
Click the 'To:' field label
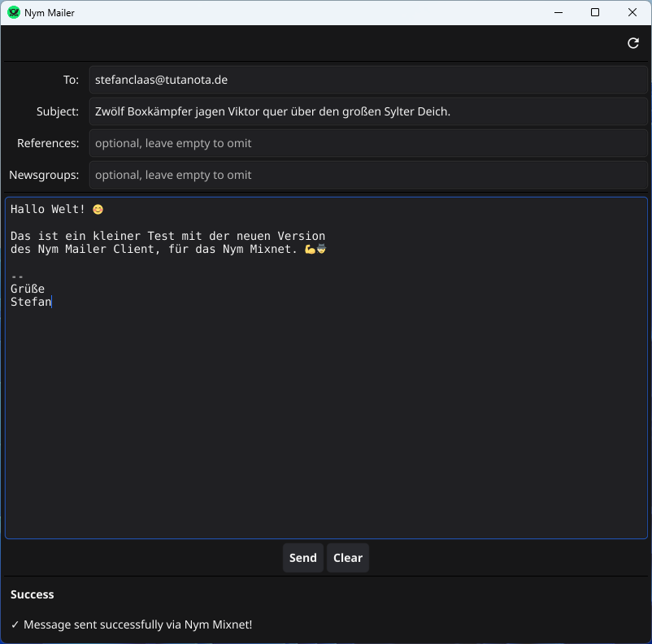[x=71, y=80]
